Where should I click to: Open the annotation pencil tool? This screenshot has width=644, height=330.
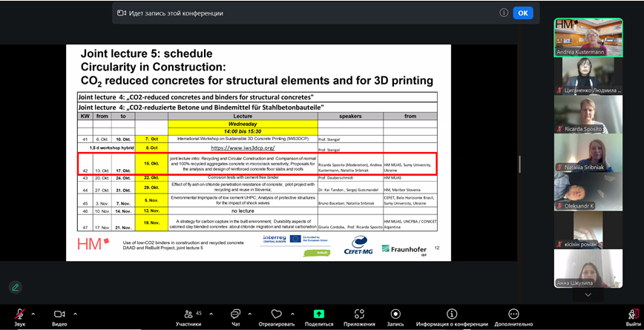click(16, 287)
